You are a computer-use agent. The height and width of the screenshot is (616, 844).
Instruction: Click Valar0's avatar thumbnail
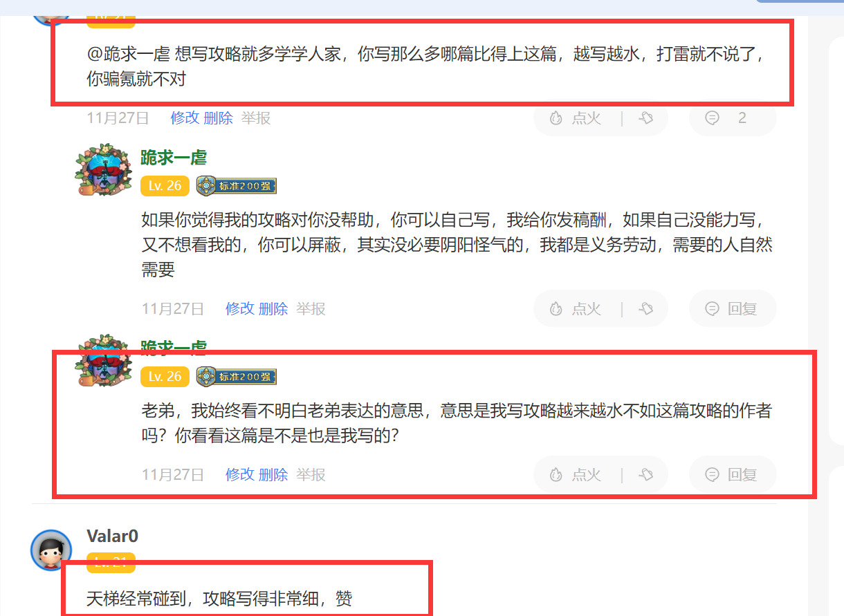51,550
